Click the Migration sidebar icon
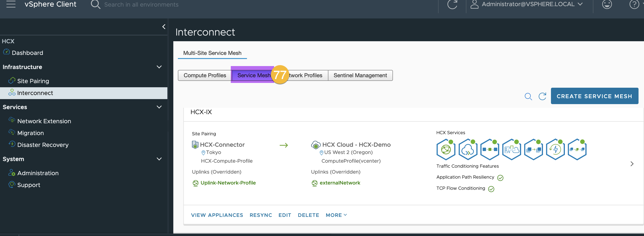 pyautogui.click(x=12, y=132)
